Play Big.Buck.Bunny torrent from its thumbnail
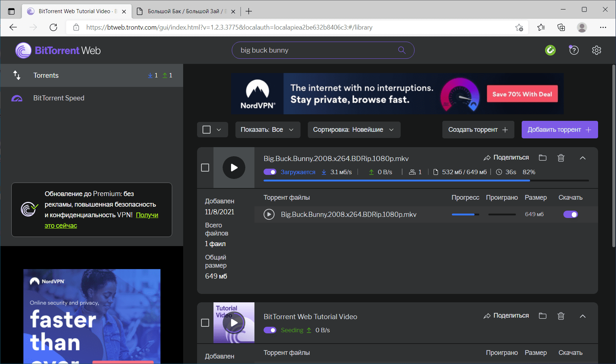Screen dimensions: 616x364 coord(234,168)
